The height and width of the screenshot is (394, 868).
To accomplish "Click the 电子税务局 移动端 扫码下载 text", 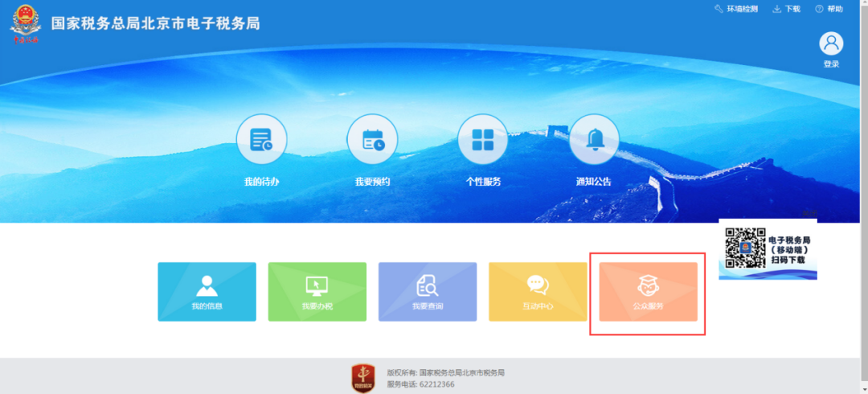I will [x=790, y=250].
